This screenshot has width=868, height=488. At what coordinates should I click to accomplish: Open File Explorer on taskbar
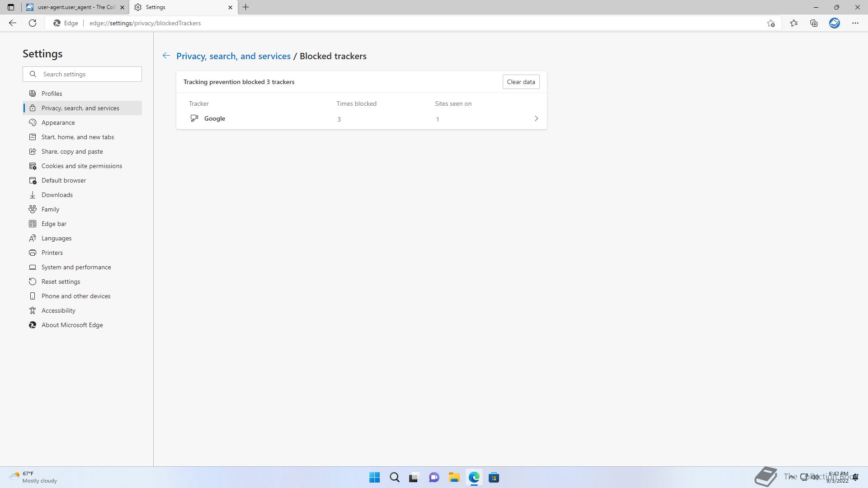tap(454, 477)
